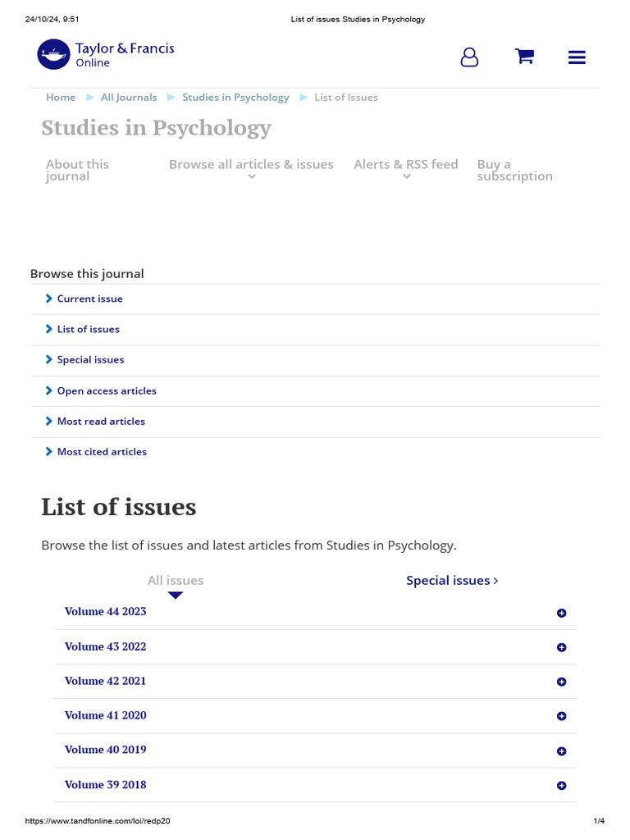Image resolution: width=630 pixels, height=840 pixels.
Task: Click Volume 41 2020 title
Action: [x=106, y=715]
